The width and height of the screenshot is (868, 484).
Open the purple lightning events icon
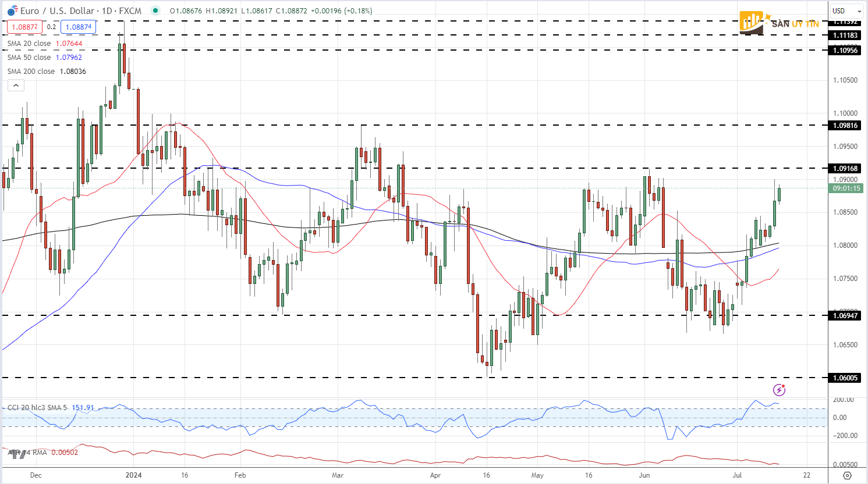(x=779, y=390)
